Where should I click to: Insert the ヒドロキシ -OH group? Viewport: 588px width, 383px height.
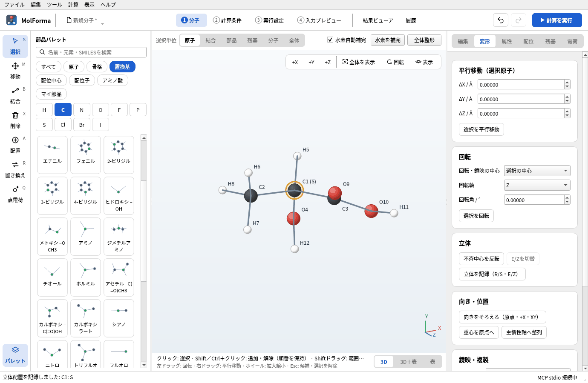(119, 195)
